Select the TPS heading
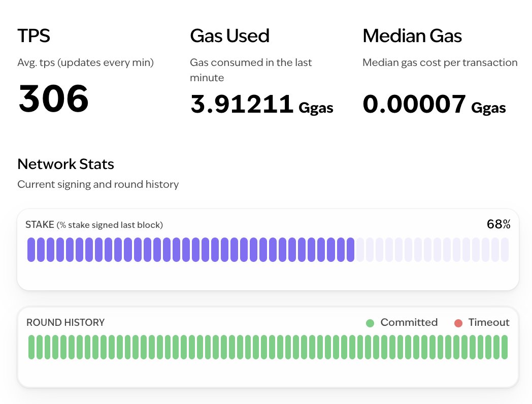Screen dimensions: 532x404 [x=34, y=36]
